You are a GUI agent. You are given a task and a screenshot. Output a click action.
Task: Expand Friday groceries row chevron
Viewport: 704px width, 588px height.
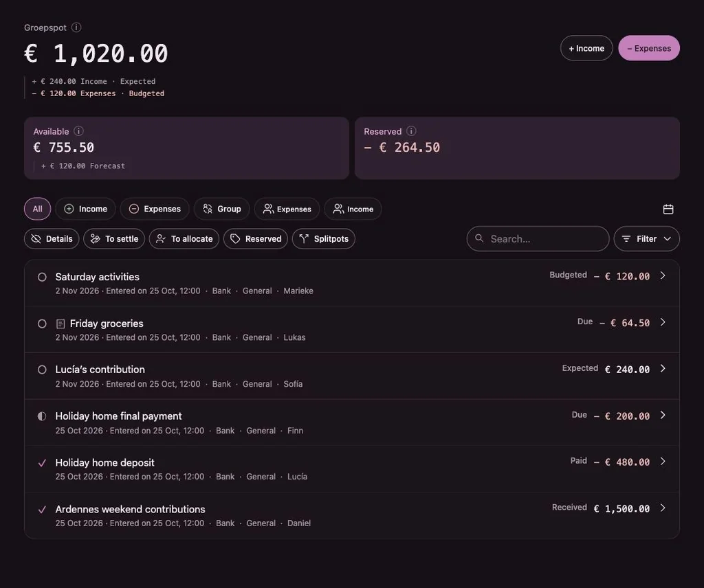pyautogui.click(x=663, y=322)
